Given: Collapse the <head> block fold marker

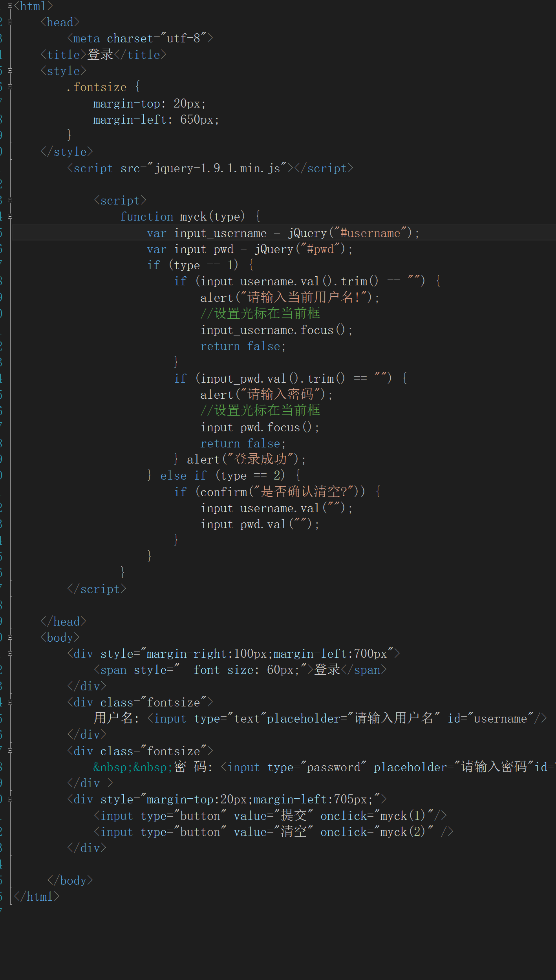Looking at the screenshot, I should [x=10, y=22].
